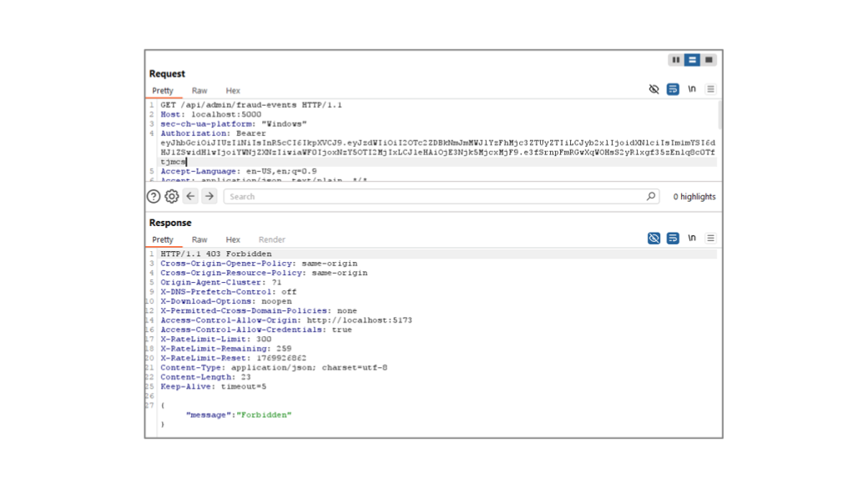
Task: Open search settings gear icon
Action: point(172,196)
